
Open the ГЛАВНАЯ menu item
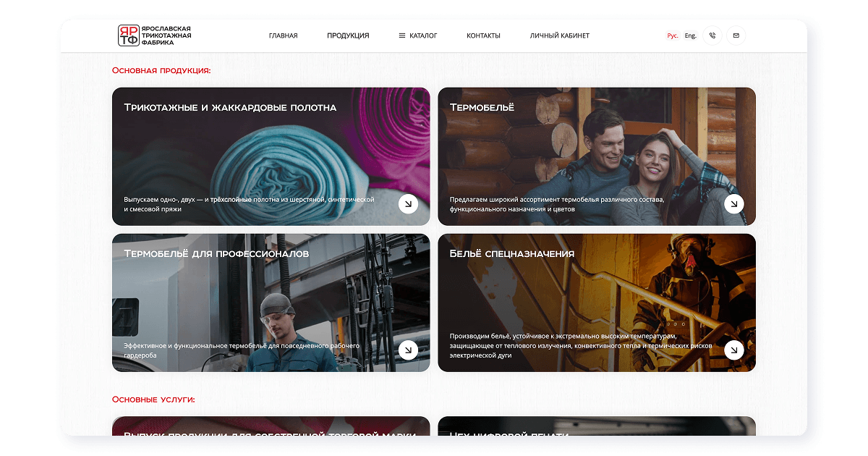(283, 35)
